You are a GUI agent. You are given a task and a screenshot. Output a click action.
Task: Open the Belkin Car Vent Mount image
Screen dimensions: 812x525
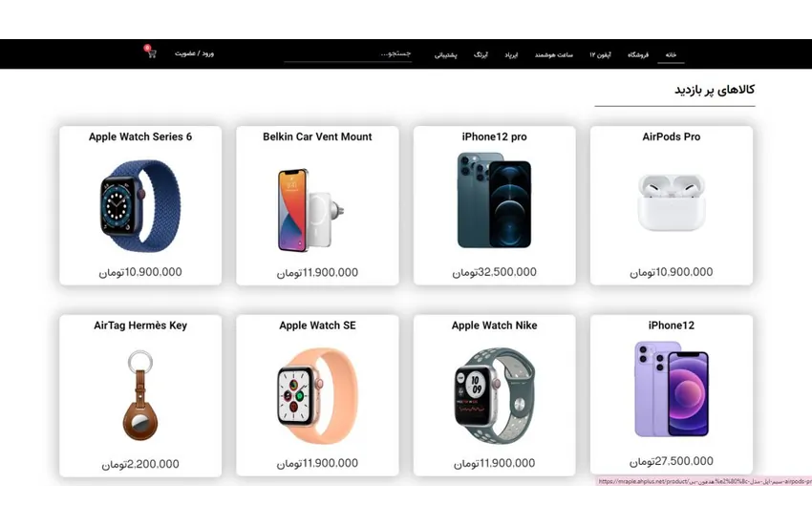tap(310, 210)
